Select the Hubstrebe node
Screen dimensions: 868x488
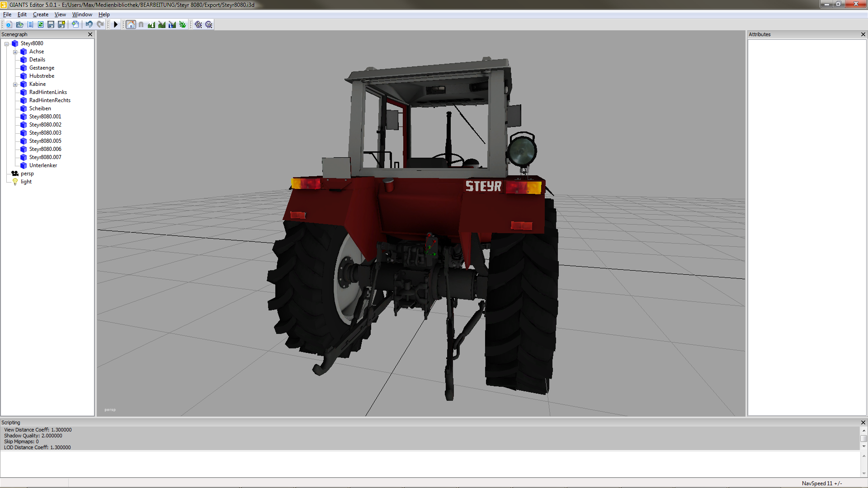[42, 76]
